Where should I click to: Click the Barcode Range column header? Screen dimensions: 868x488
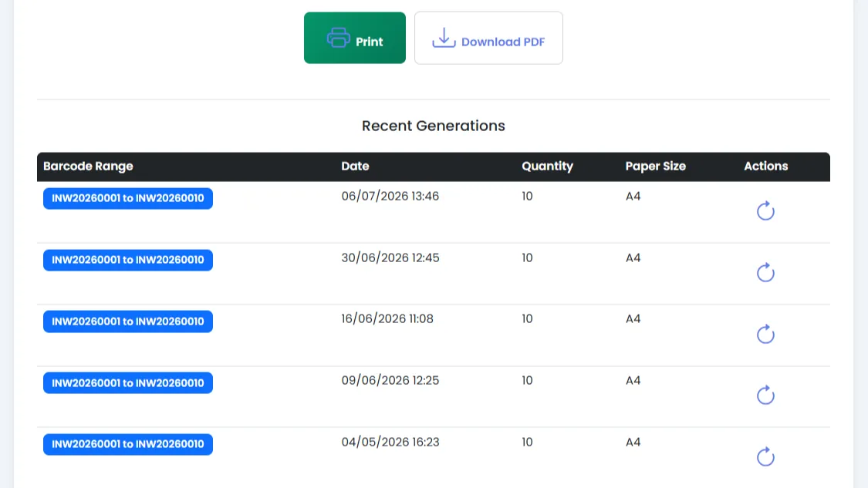[x=88, y=166]
